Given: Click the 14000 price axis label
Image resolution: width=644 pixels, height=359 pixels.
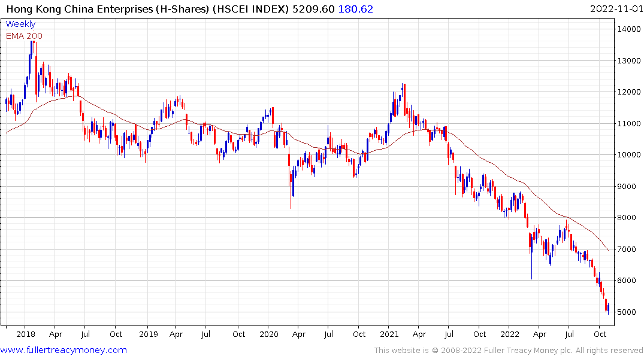Looking at the screenshot, I should [x=629, y=29].
